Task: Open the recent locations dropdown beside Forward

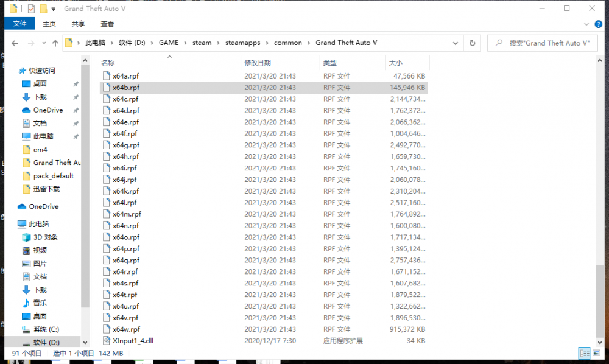Action: (x=43, y=43)
